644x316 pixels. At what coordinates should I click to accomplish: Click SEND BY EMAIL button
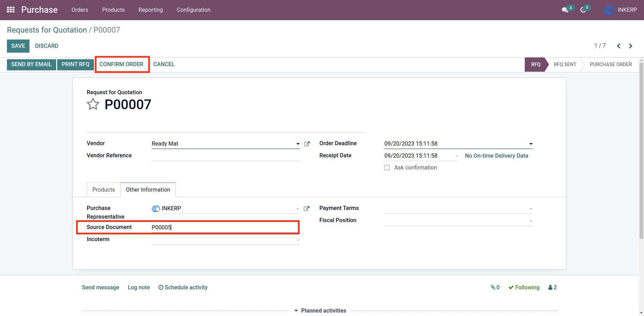pos(32,64)
